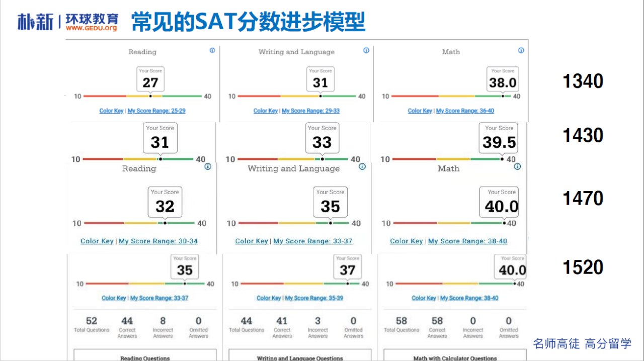The image size is (644, 361).
Task: Click info icon in Writing panel showing score 31
Action: point(366,50)
